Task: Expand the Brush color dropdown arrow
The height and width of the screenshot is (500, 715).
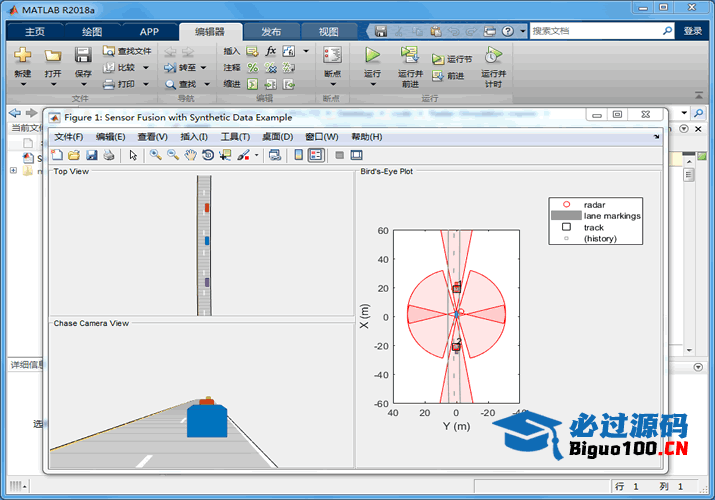Action: click(x=256, y=155)
